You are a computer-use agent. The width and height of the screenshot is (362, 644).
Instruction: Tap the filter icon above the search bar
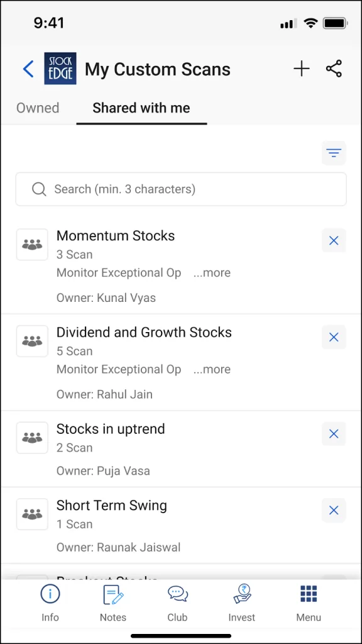(x=333, y=153)
